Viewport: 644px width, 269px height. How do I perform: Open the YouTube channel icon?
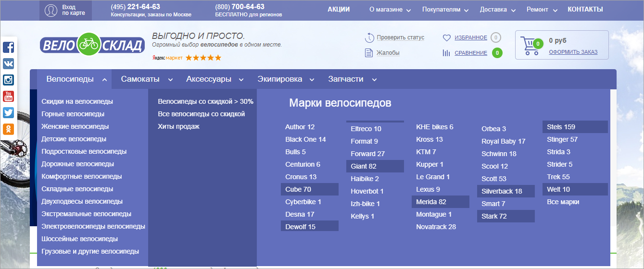tap(8, 96)
